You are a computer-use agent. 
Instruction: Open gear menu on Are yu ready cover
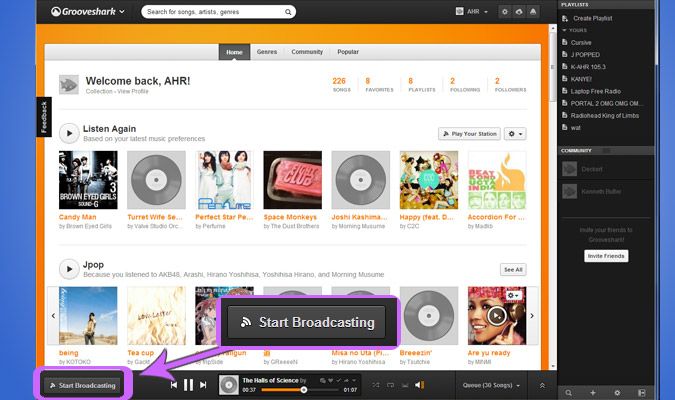(514, 295)
